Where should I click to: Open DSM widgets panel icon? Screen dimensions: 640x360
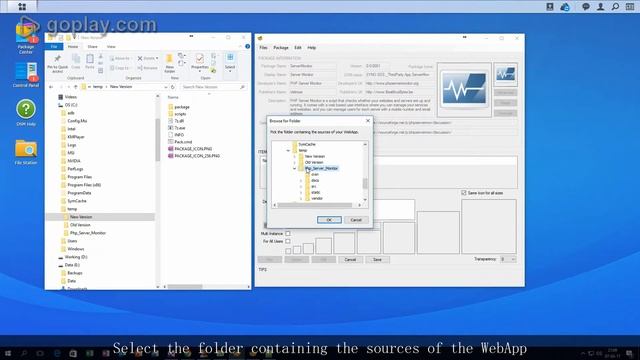coord(630,7)
